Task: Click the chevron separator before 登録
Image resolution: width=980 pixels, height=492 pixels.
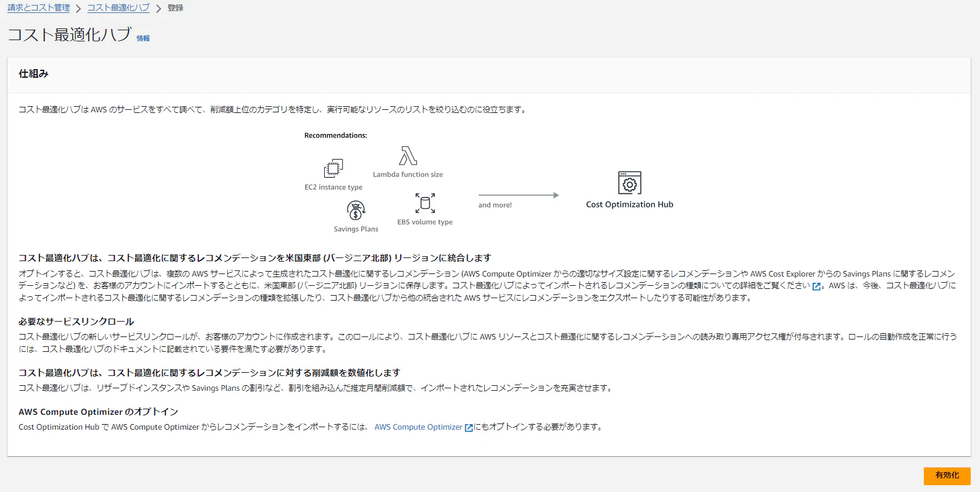Action: 159,9
